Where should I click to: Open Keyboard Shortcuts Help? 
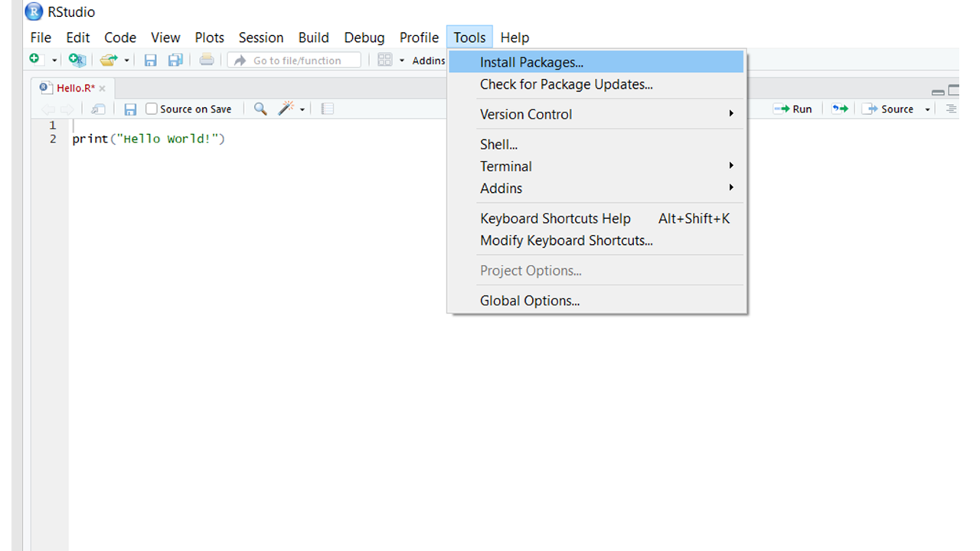pyautogui.click(x=596, y=218)
